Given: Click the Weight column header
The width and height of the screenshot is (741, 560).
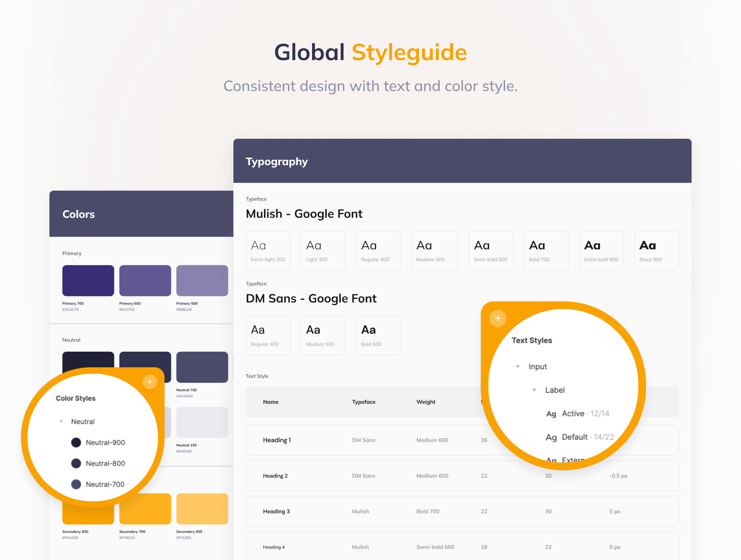Looking at the screenshot, I should (x=426, y=402).
